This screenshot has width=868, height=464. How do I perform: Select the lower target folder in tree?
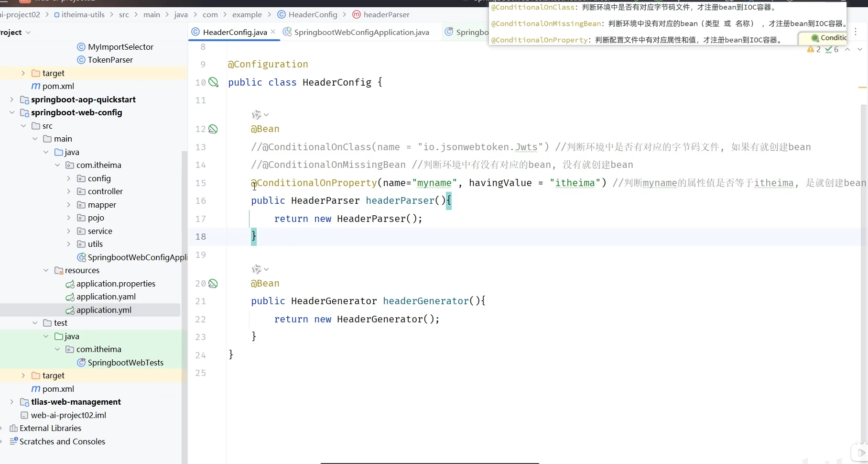click(x=54, y=376)
